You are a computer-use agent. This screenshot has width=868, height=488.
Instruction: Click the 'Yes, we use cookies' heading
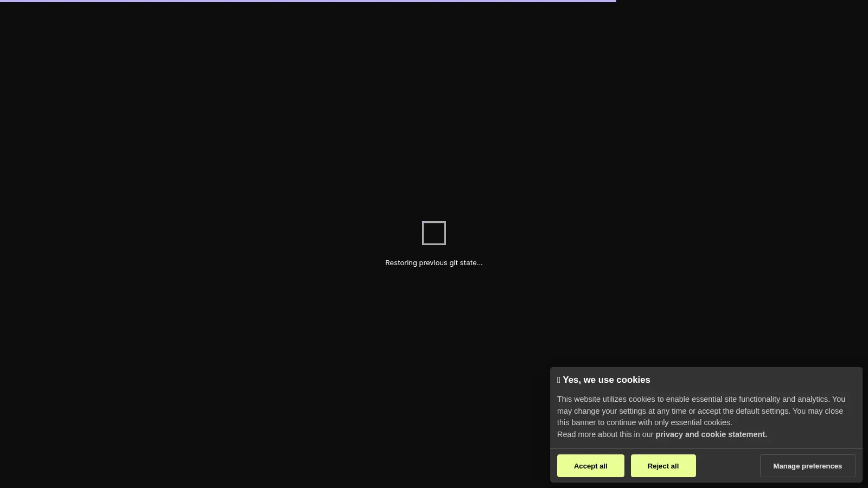603,380
